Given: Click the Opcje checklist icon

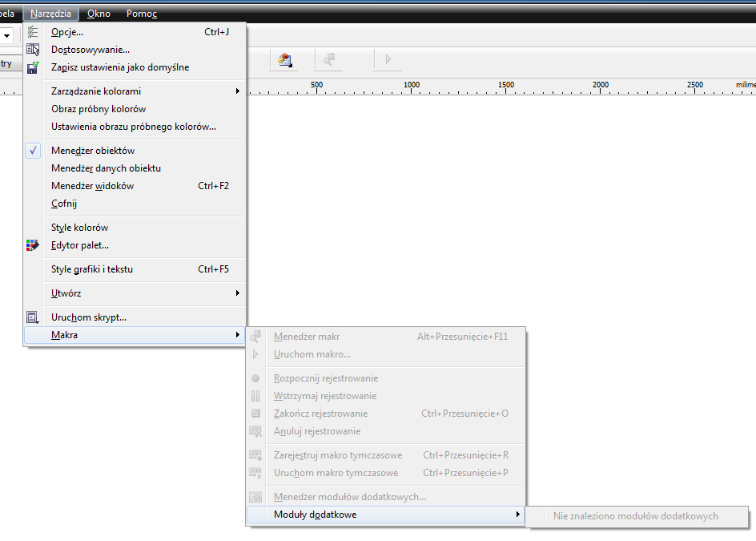Looking at the screenshot, I should coord(33,32).
